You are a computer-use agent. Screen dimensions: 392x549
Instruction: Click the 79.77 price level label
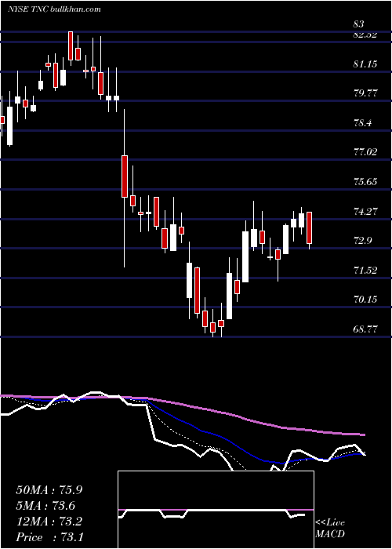tap(365, 93)
